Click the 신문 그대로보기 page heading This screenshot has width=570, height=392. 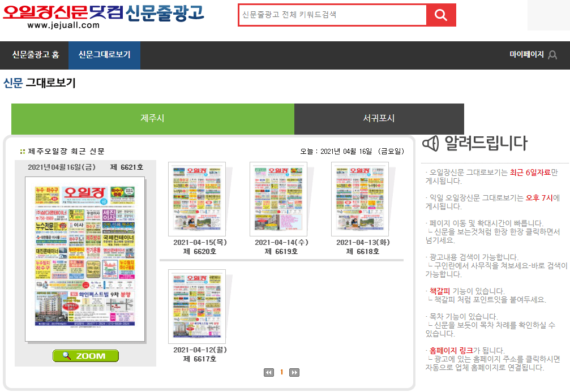[40, 83]
